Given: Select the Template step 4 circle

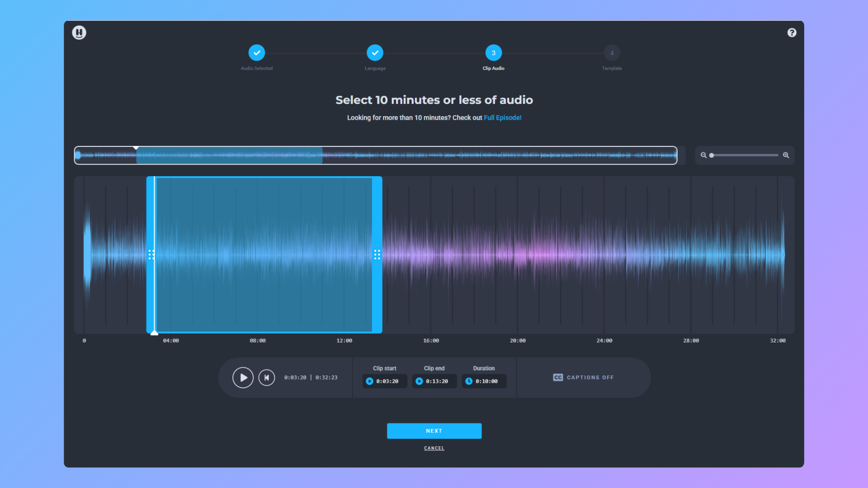Looking at the screenshot, I should 612,53.
